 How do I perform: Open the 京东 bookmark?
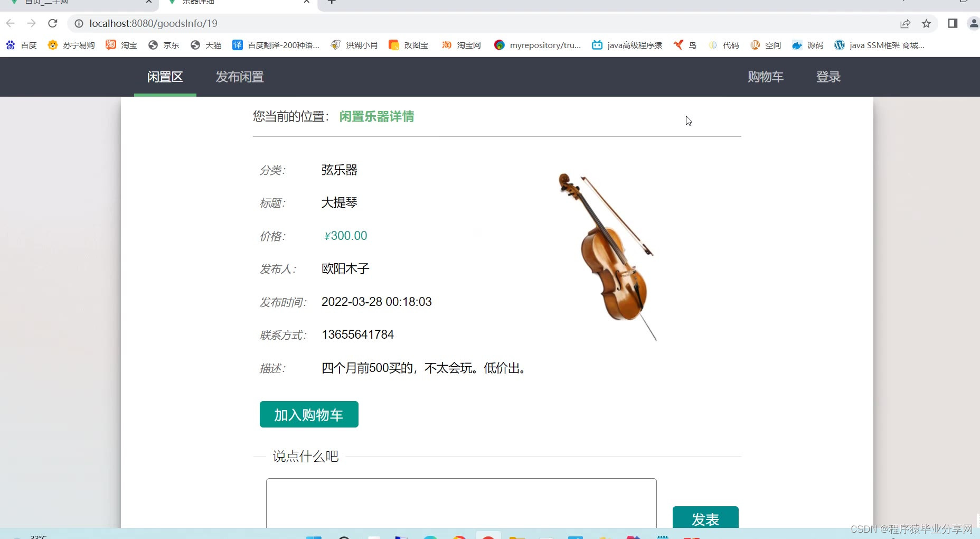coord(164,45)
